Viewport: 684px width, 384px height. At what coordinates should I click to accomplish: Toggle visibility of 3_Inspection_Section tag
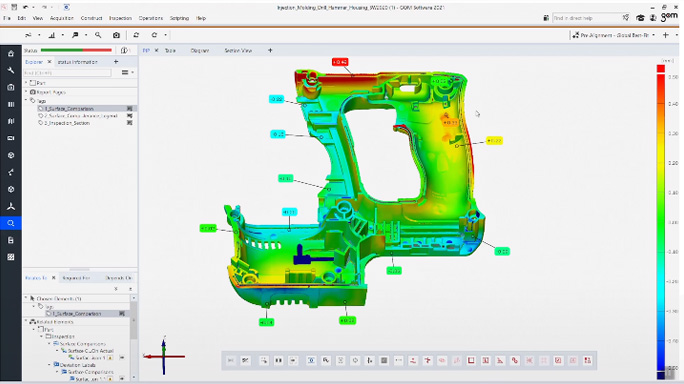[130, 123]
